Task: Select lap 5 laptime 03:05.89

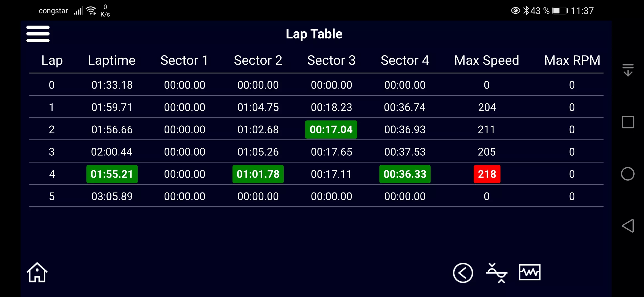Action: 112,196
